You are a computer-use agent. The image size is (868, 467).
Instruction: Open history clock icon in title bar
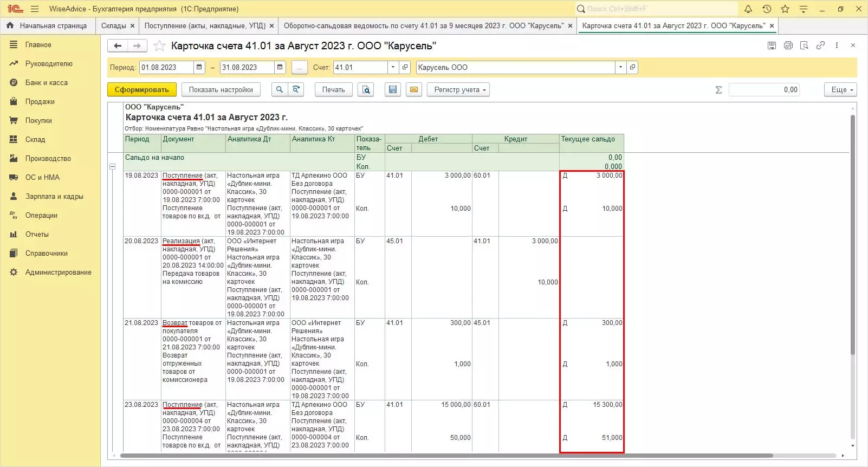(767, 9)
